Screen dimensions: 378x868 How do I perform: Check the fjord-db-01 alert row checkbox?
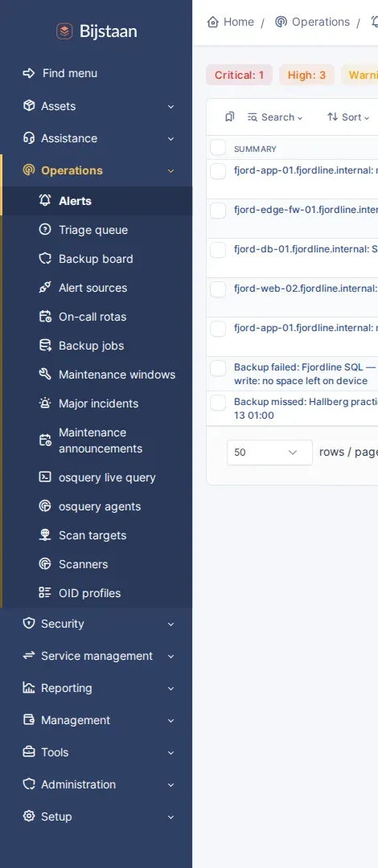(218, 250)
